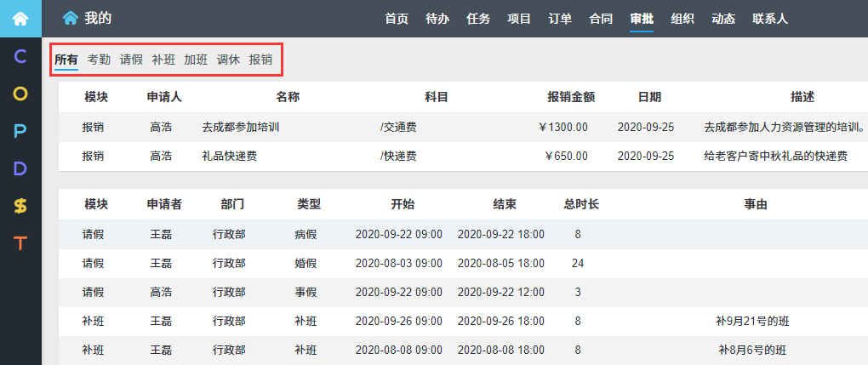
Task: Open the dollar sign finance icon
Action: [x=20, y=206]
